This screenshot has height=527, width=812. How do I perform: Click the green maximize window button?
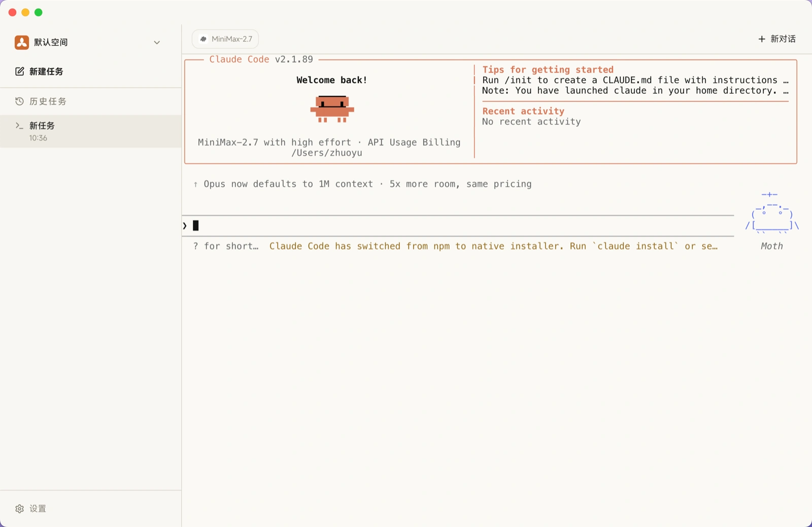[39, 12]
